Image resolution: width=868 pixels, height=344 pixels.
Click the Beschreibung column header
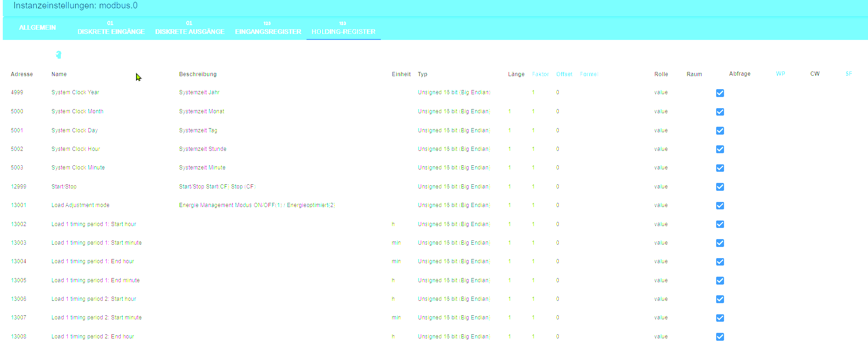pos(198,74)
